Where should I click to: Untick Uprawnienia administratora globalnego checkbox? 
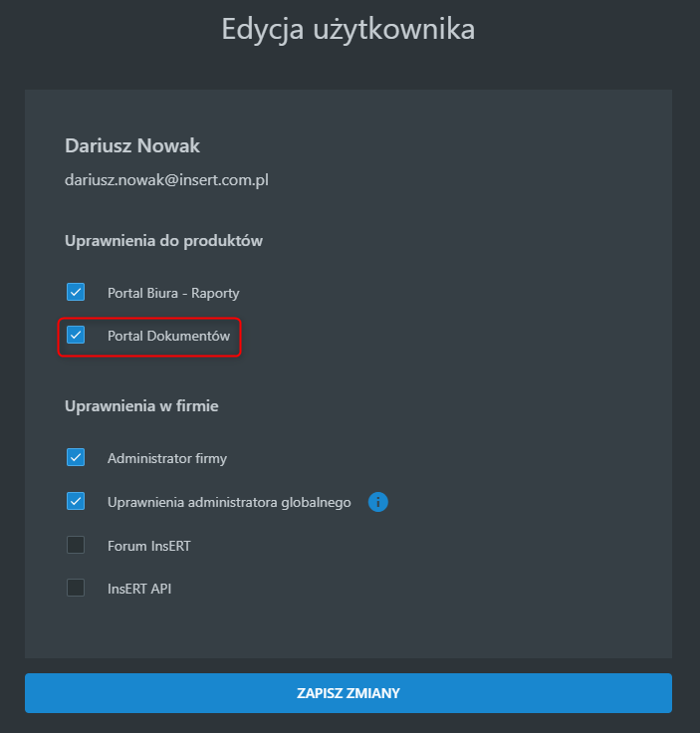pos(76,501)
